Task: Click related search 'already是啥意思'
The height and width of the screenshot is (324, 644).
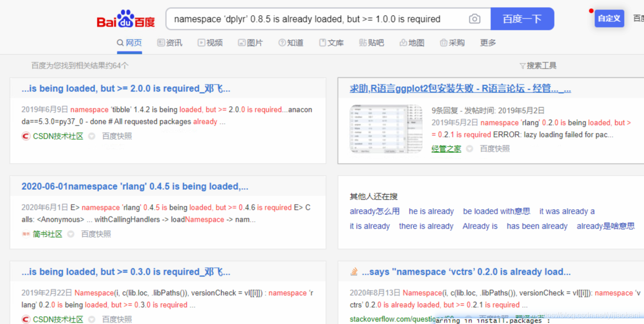Action: (606, 226)
